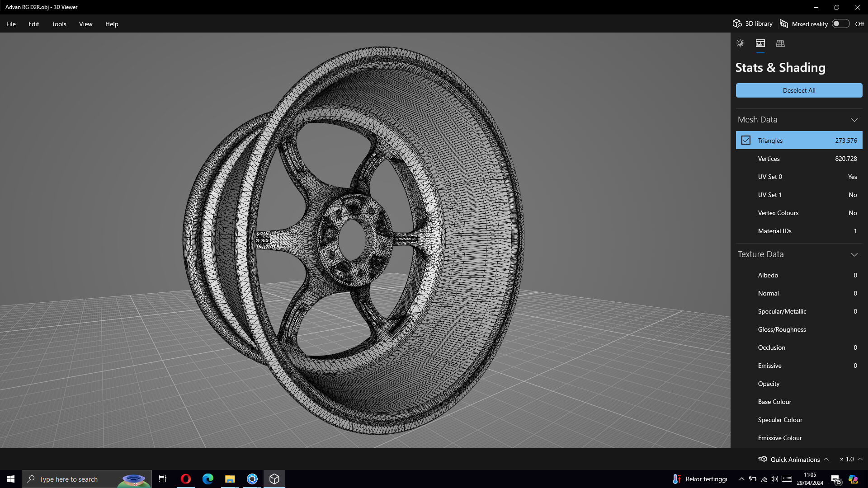
Task: Click the Quick Animations icon
Action: click(x=763, y=459)
